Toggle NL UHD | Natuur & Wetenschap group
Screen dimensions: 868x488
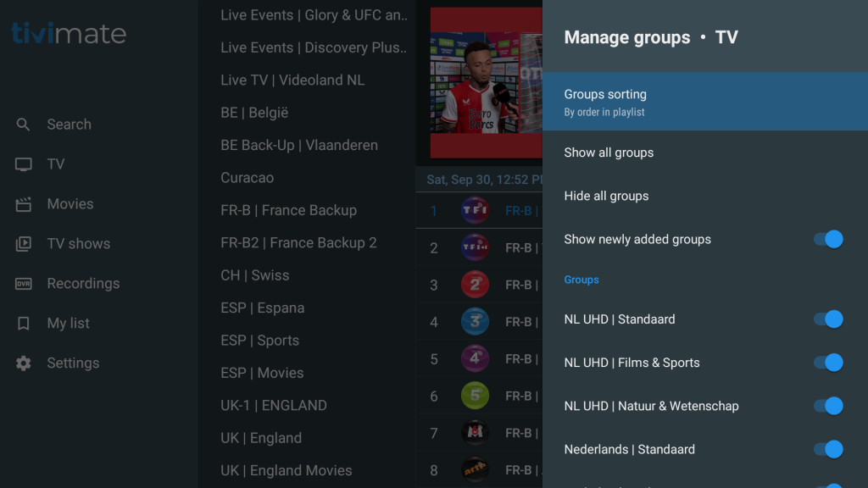(x=828, y=406)
